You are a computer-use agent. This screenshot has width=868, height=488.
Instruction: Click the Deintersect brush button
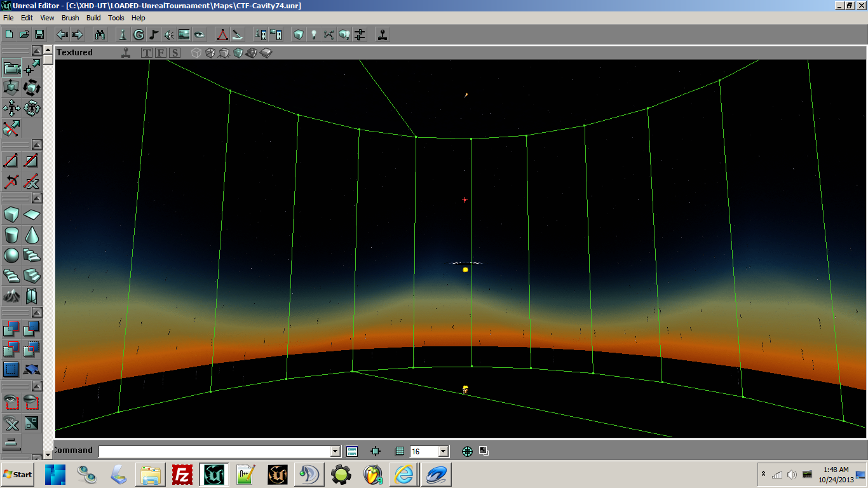coord(32,349)
